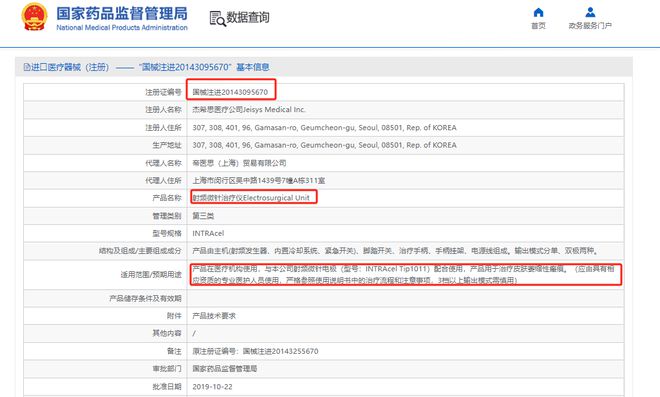The width and height of the screenshot is (660, 397).
Task: Click the 结构及组成 description text
Action: coord(395,250)
